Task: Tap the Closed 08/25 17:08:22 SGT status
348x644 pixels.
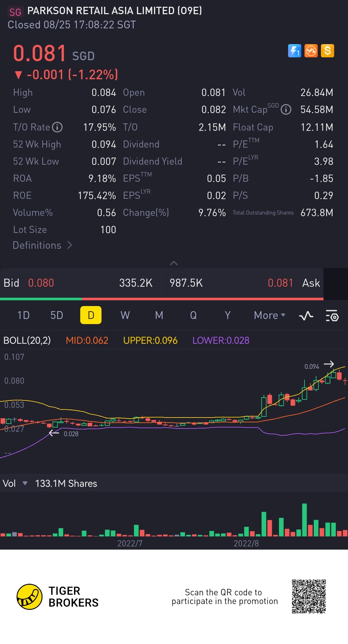Action: click(x=72, y=25)
